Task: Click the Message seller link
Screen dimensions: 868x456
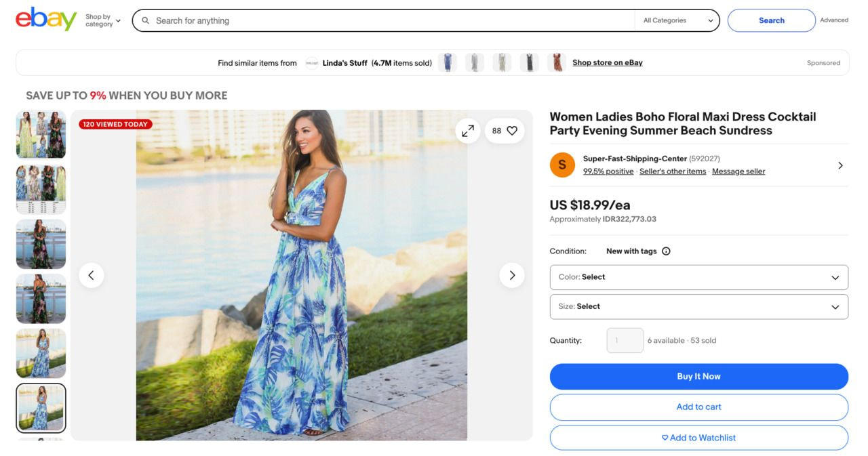Action: click(x=738, y=171)
